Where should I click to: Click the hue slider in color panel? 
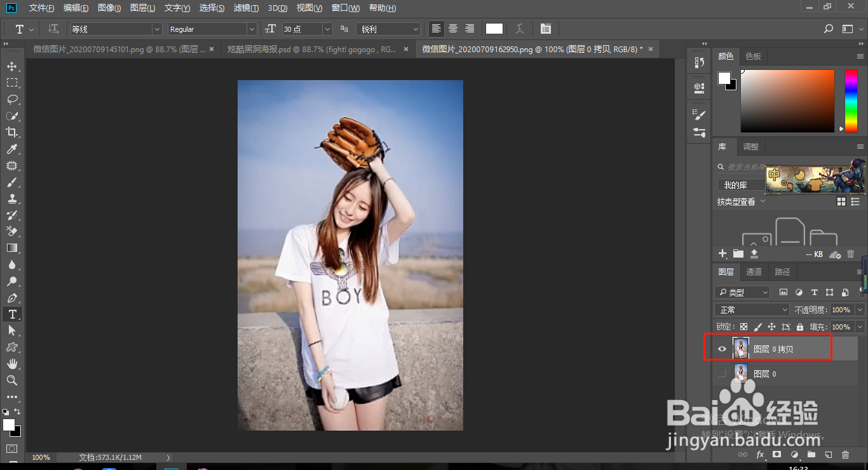click(851, 100)
